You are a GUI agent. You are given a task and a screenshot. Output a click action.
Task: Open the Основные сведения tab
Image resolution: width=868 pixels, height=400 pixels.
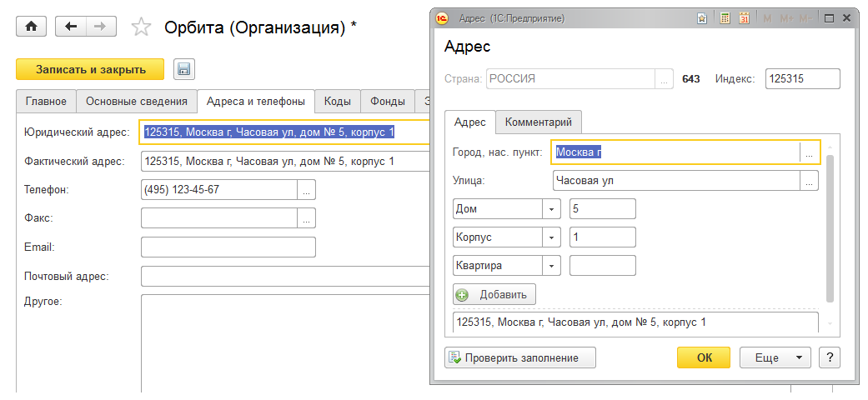point(137,102)
